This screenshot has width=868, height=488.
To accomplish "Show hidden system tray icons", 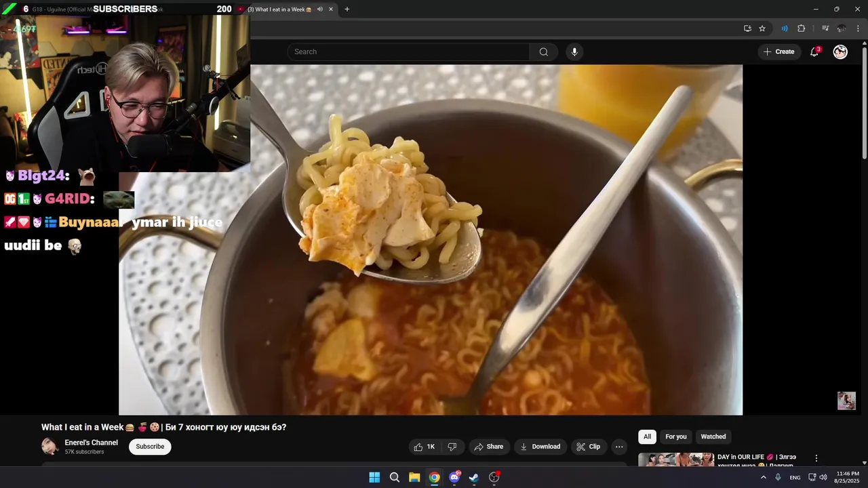I will coord(763,477).
